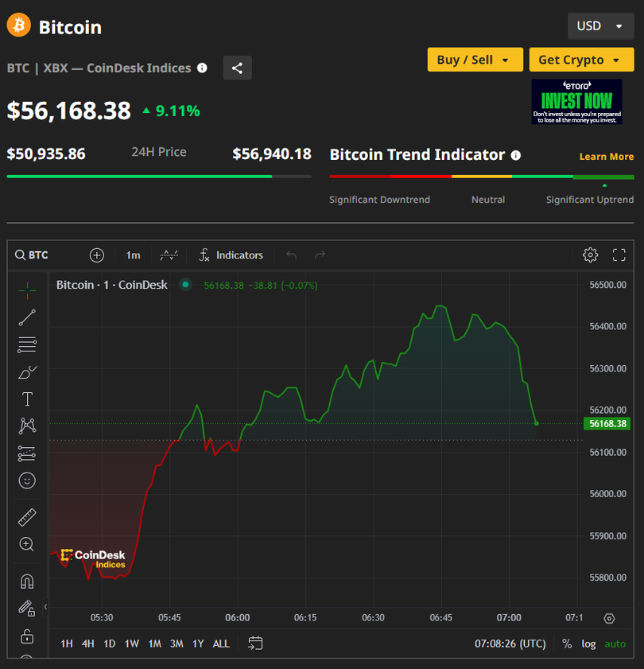Toggle logarithmic scale on the chart
Screen dimensions: 644x669
click(x=588, y=644)
